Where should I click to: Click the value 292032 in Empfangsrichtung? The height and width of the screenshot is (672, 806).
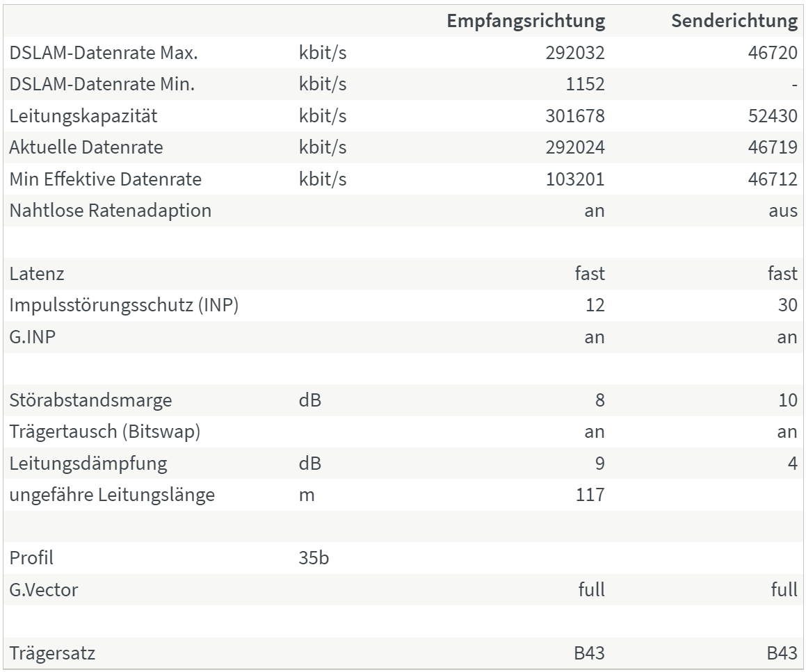click(574, 53)
